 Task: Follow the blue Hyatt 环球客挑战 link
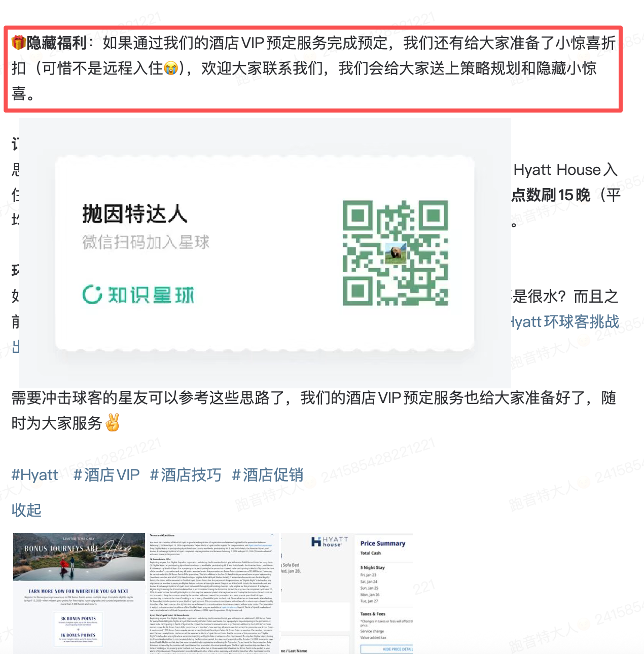pos(563,322)
